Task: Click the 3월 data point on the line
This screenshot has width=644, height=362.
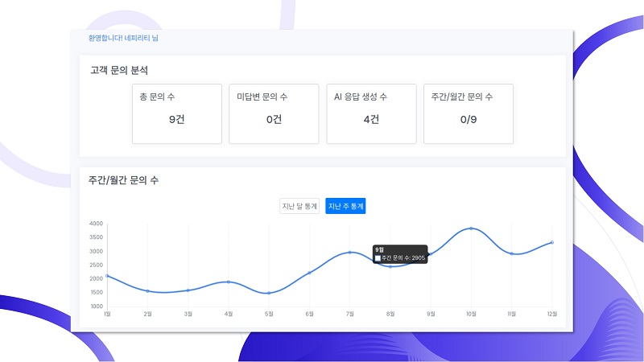Action: click(x=188, y=290)
